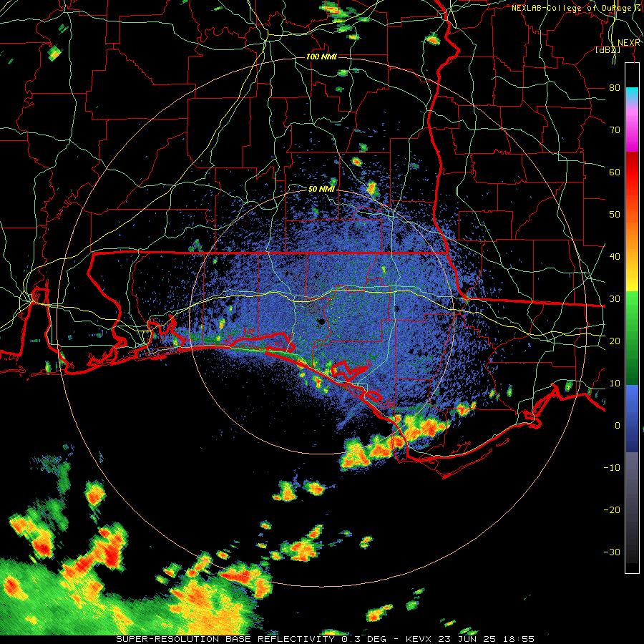Click the -30 value on the dBZ scale
The image size is (644, 644).
[x=612, y=552]
